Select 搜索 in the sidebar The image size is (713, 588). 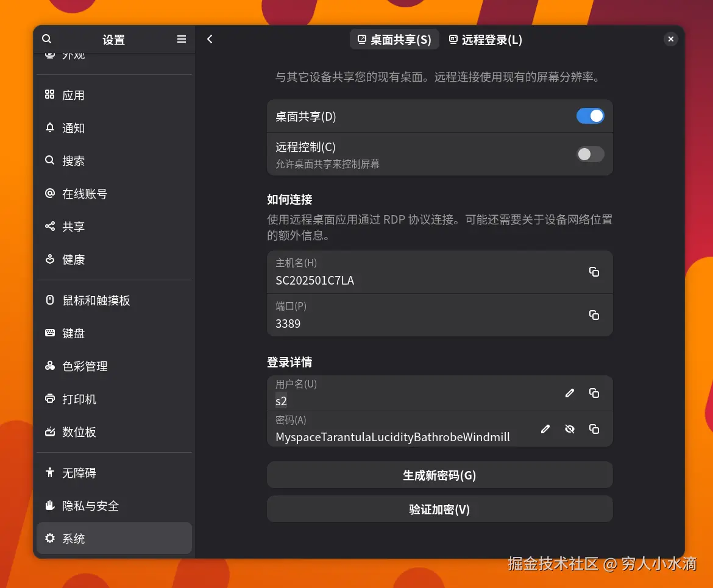[x=114, y=160]
